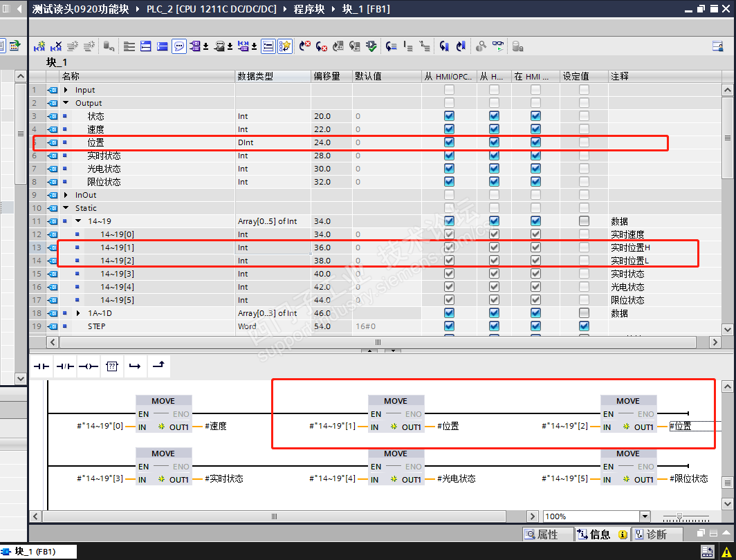
Task: Click the favorites star toolbar icon
Action: tap(285, 46)
